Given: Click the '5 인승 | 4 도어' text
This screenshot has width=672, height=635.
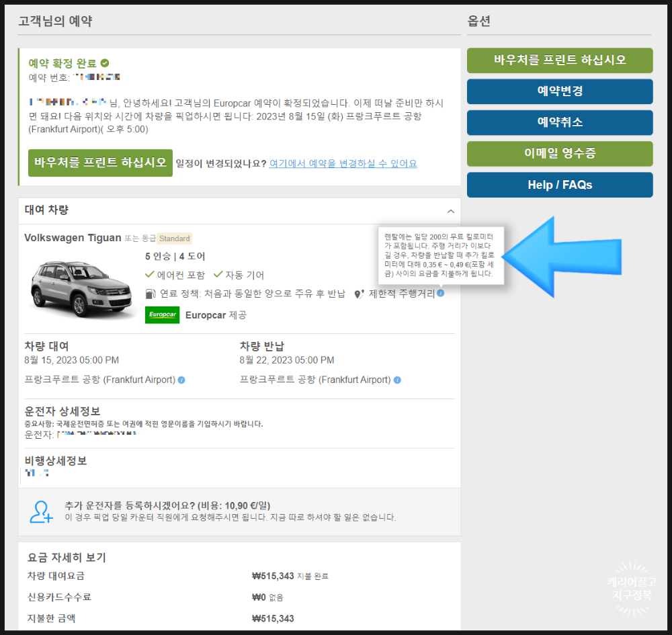Looking at the screenshot, I should point(175,257).
